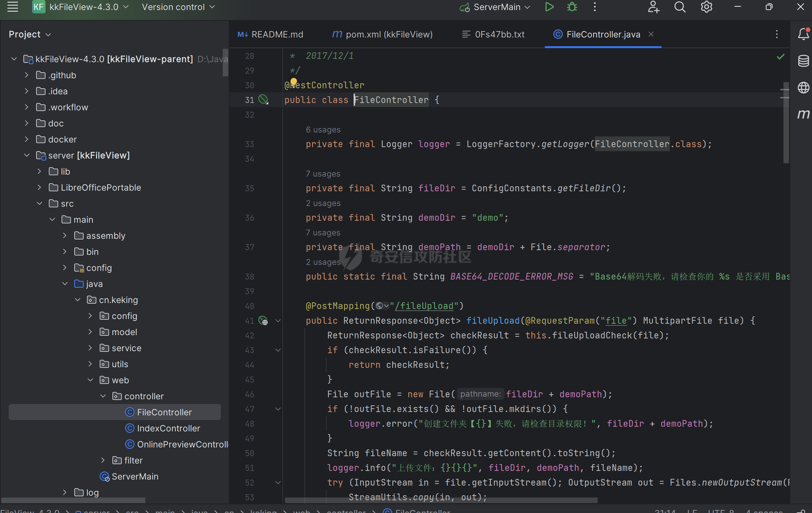Image resolution: width=812 pixels, height=513 pixels.
Task: Open the Project view dropdown
Action: (x=30, y=34)
